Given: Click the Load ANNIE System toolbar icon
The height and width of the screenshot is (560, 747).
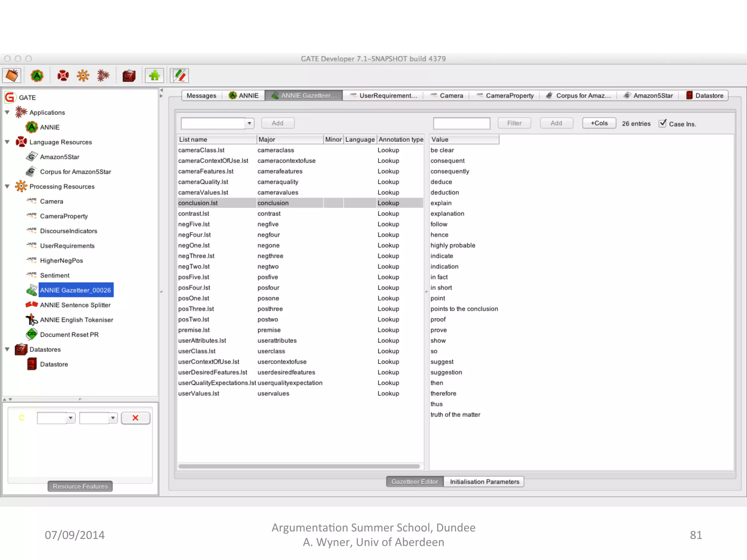Looking at the screenshot, I should (37, 75).
